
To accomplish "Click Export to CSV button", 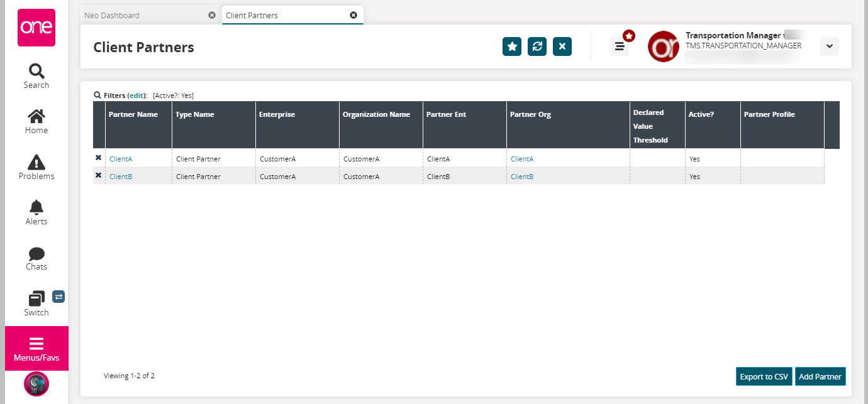I will click(764, 376).
